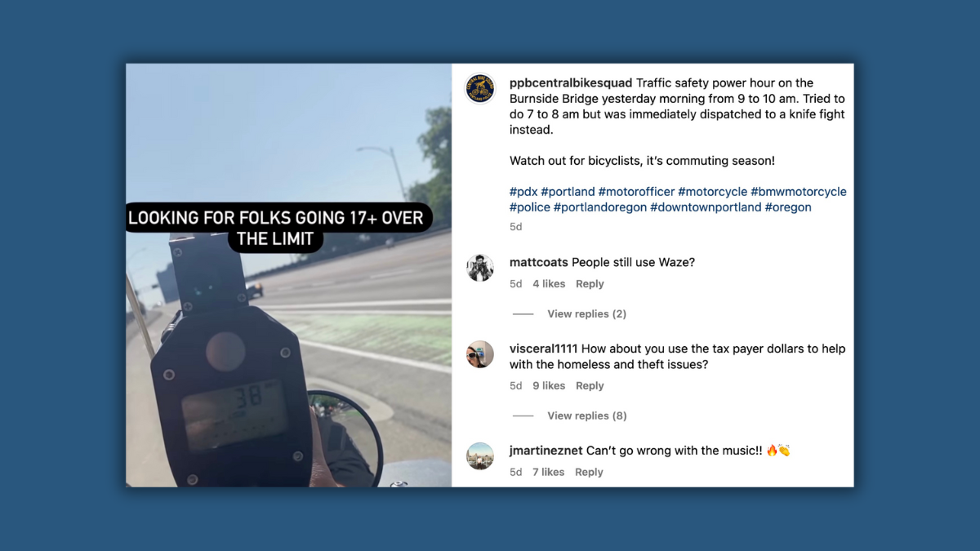This screenshot has width=980, height=551.
Task: View 4 likes on Waze comment
Action: 549,284
